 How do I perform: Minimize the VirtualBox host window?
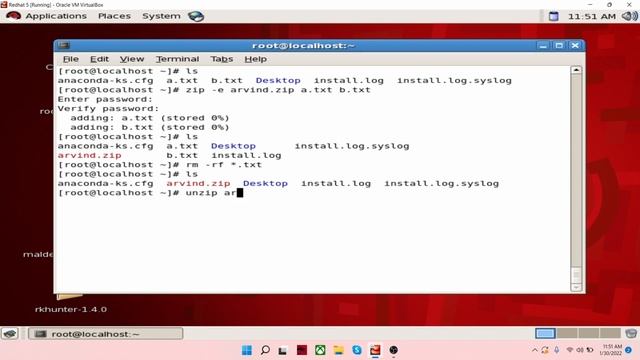590,4
